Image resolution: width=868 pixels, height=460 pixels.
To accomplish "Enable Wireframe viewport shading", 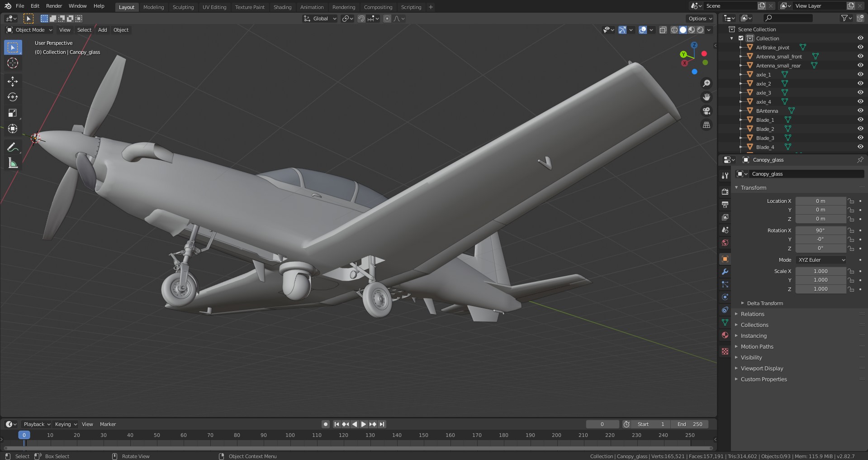I will [x=674, y=30].
